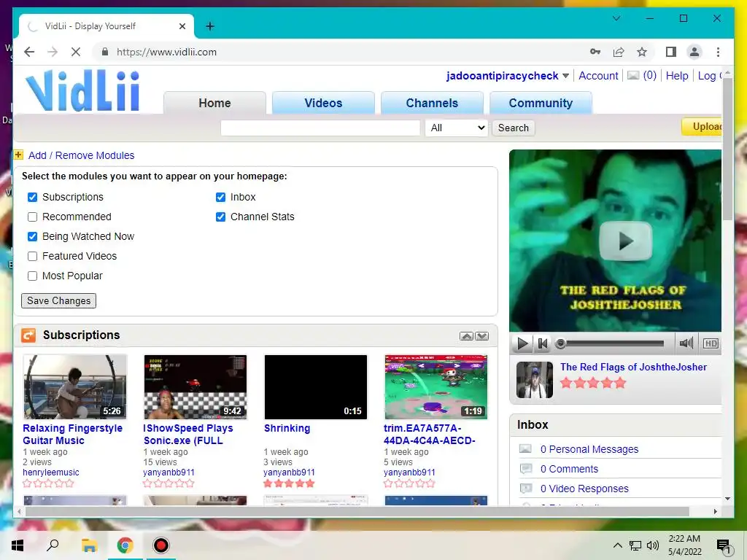Click the Video Responses icon
Screen dimensions: 747x560
pos(525,488)
